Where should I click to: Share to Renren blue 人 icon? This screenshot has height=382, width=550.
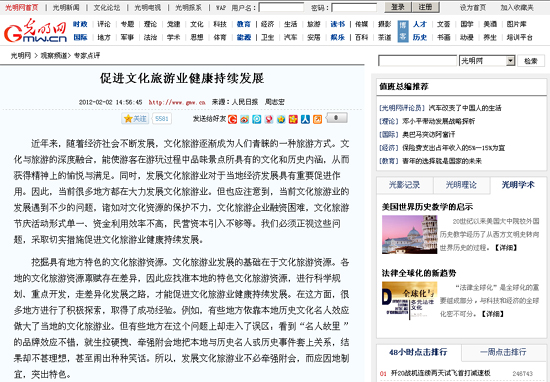305,119
